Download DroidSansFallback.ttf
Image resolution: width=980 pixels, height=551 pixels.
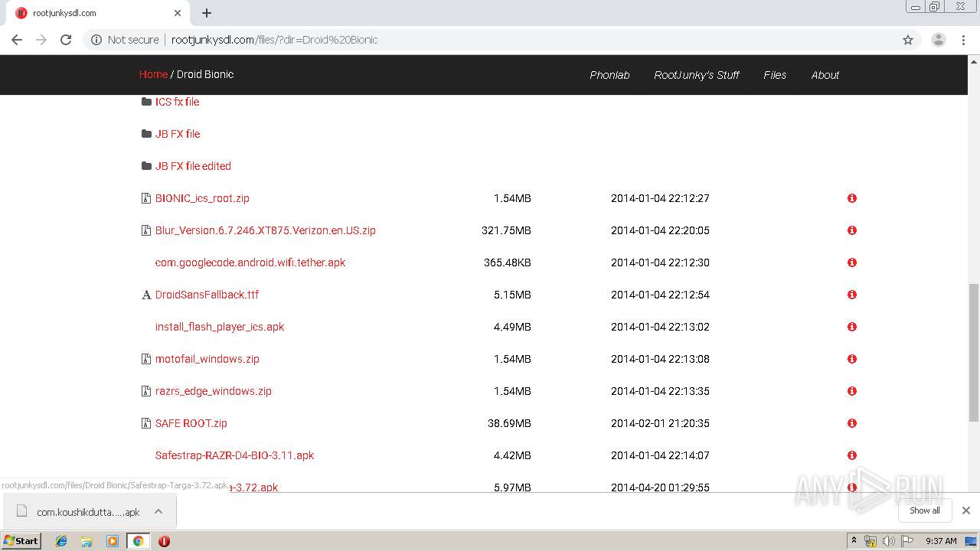207,295
